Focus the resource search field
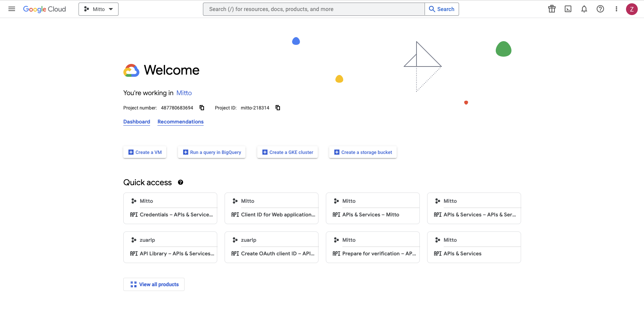The image size is (644, 320). pos(314,9)
